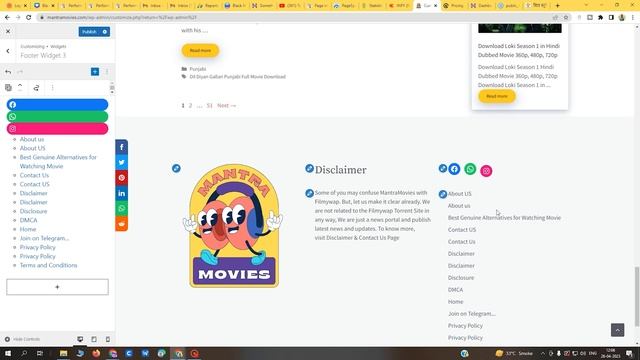Viewport: 640px width, 360px height.
Task: Open block toolbar more options
Action: click(52, 88)
